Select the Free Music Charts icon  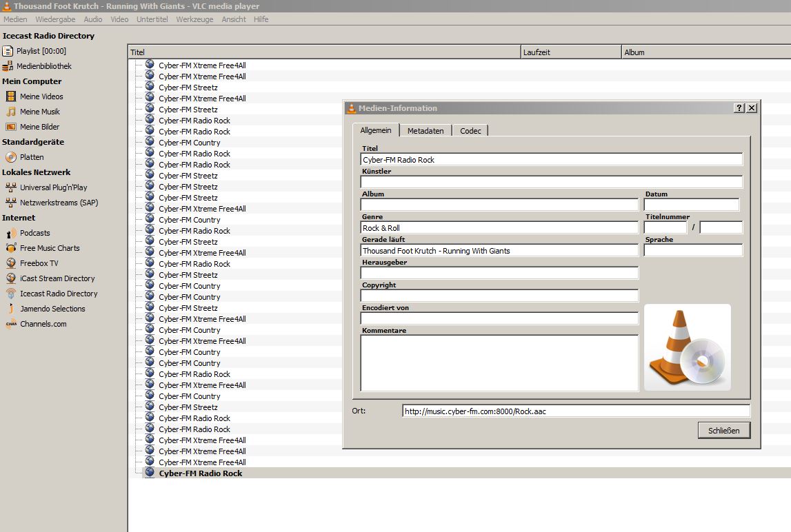(11, 248)
